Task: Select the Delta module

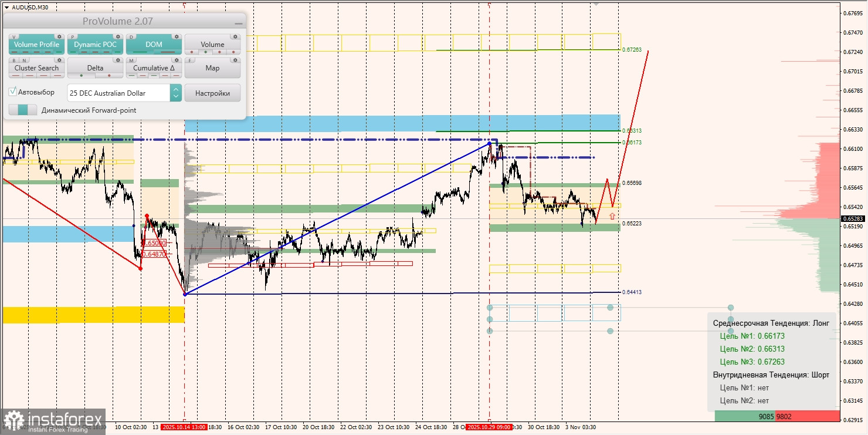Action: click(x=96, y=68)
